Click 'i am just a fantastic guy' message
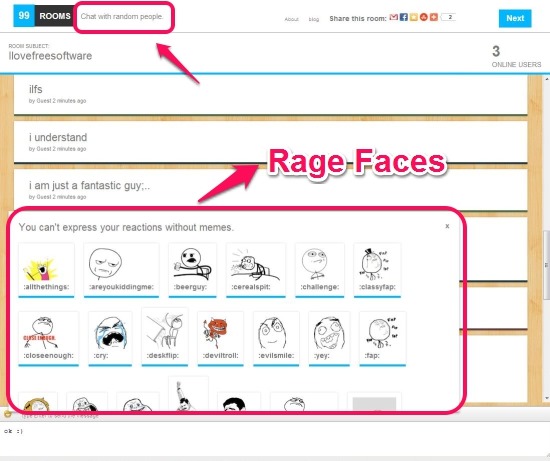Image resolution: width=550 pixels, height=461 pixels. [271, 190]
